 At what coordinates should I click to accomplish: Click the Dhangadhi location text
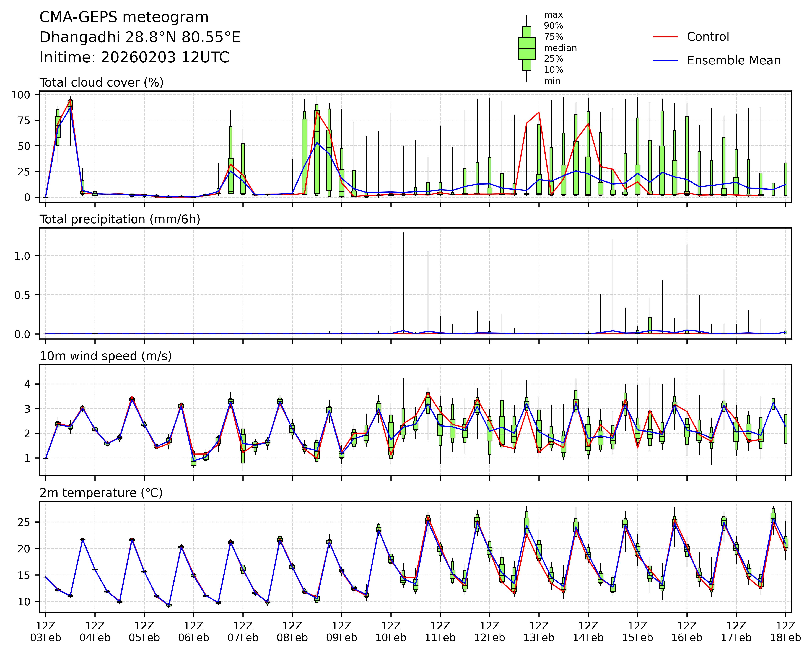(x=140, y=37)
